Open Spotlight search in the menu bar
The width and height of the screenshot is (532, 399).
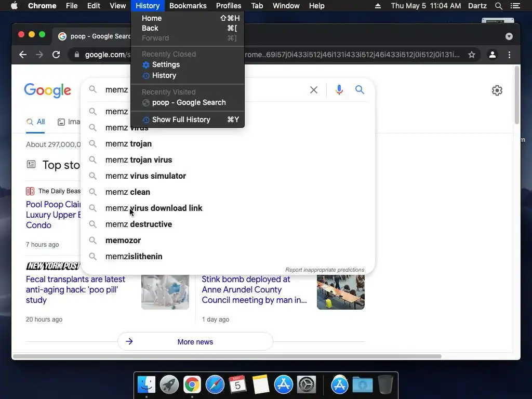pyautogui.click(x=499, y=6)
